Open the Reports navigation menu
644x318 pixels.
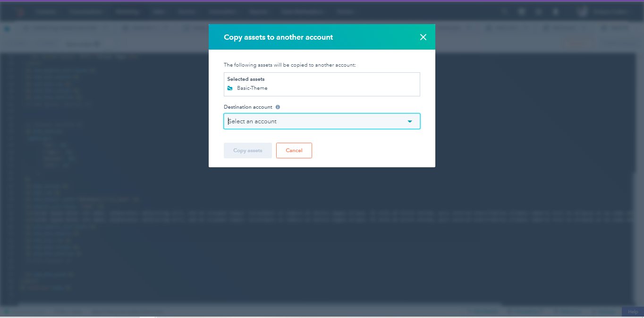coord(259,12)
